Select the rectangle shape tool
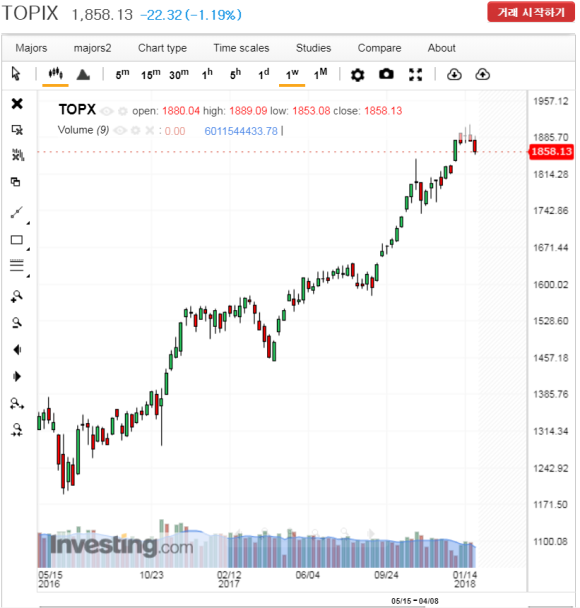Viewport: 580px width, 608px height. [17, 240]
